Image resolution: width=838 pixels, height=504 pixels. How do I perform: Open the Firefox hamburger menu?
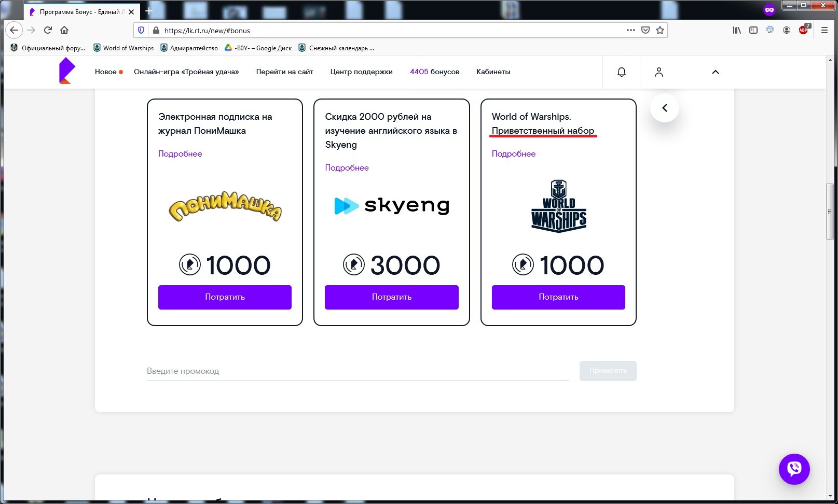click(x=825, y=30)
